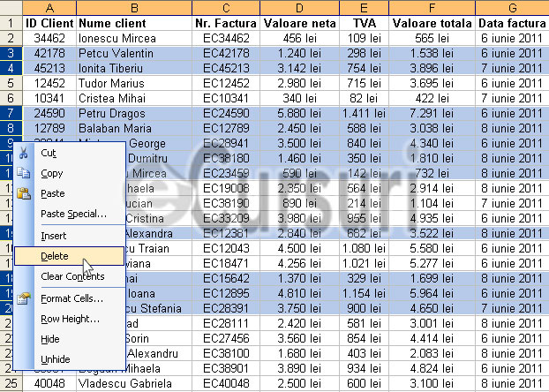Select column A header
The width and height of the screenshot is (549, 392).
coord(49,8)
